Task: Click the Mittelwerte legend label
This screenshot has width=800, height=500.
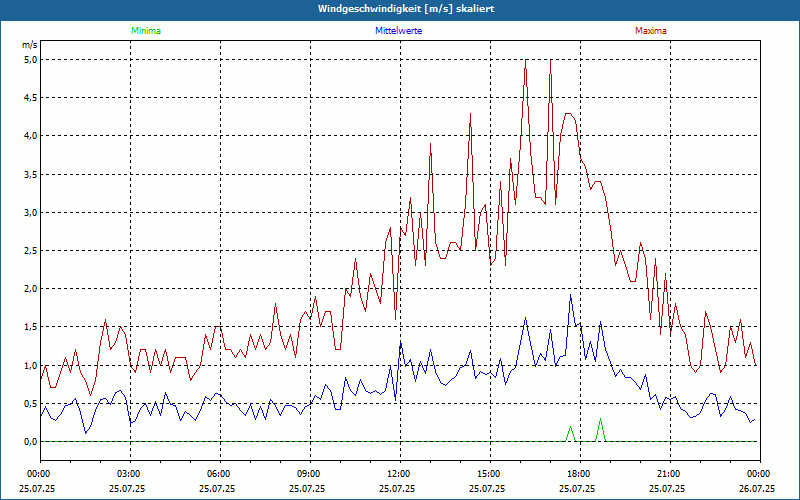Action: [x=398, y=31]
